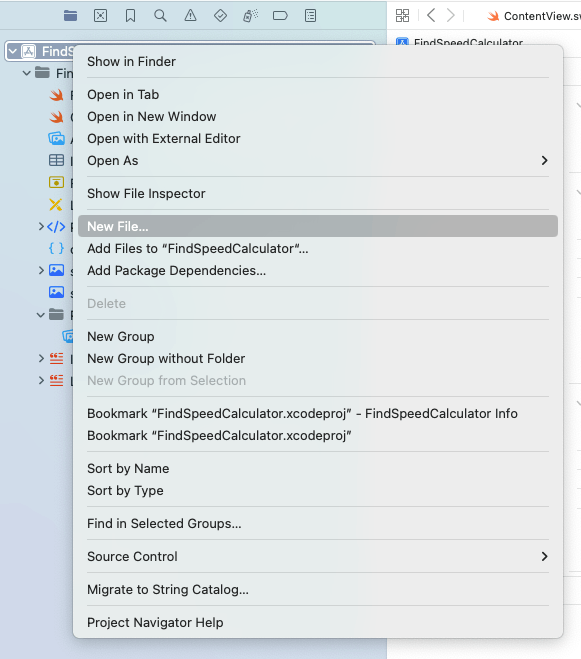Open the Find navigator magnifier icon
This screenshot has width=581, height=659.
(160, 16)
